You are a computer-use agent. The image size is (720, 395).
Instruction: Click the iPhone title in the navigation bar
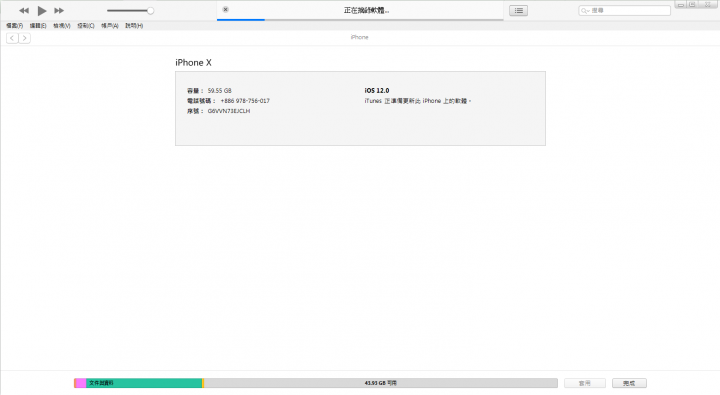tap(360, 37)
